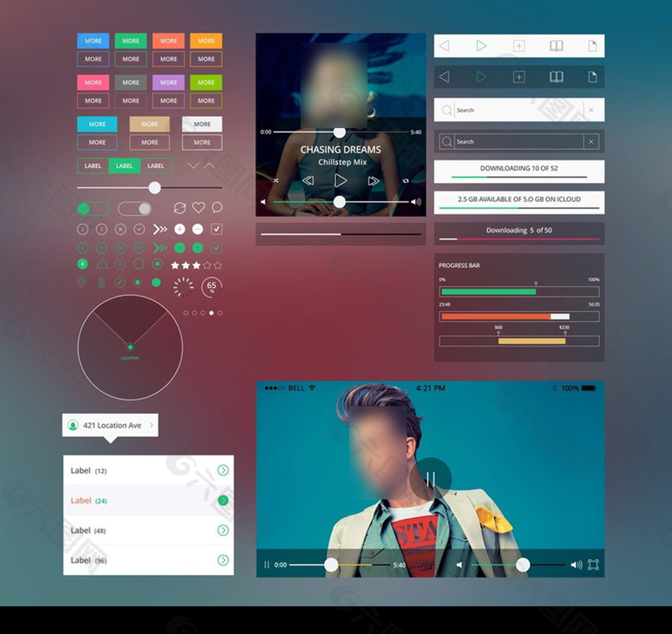
Task: Click the speech bubble comment icon
Action: click(217, 207)
